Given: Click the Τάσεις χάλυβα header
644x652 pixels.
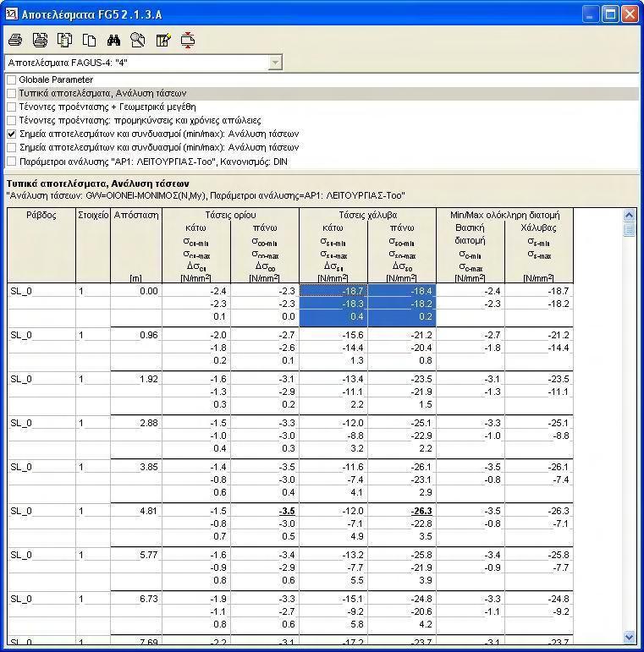Looking at the screenshot, I should pos(368,215).
